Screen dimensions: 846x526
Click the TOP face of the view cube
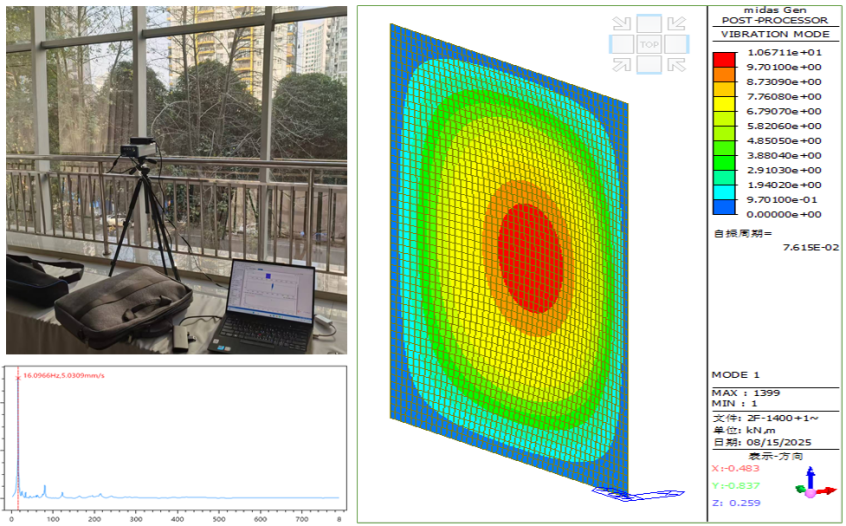649,45
